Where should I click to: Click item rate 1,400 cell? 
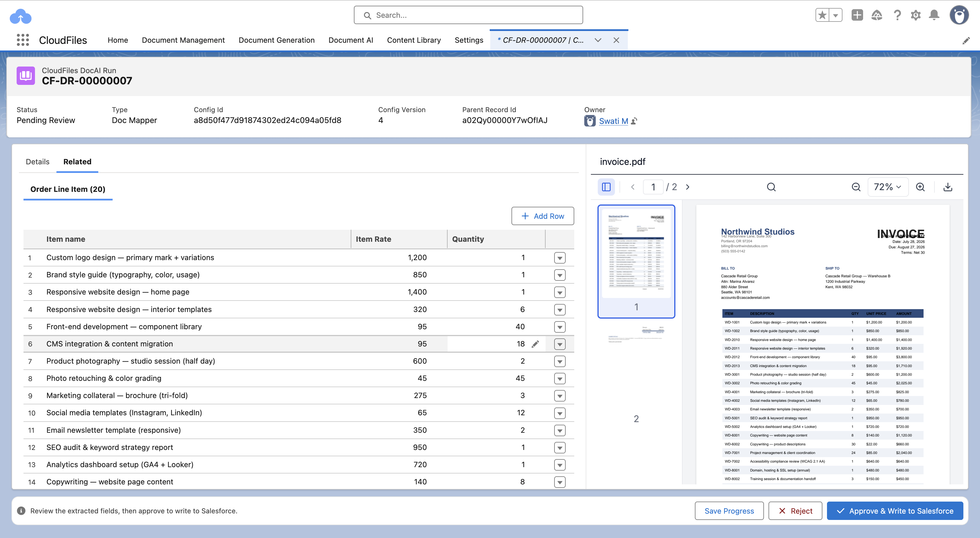(x=399, y=292)
